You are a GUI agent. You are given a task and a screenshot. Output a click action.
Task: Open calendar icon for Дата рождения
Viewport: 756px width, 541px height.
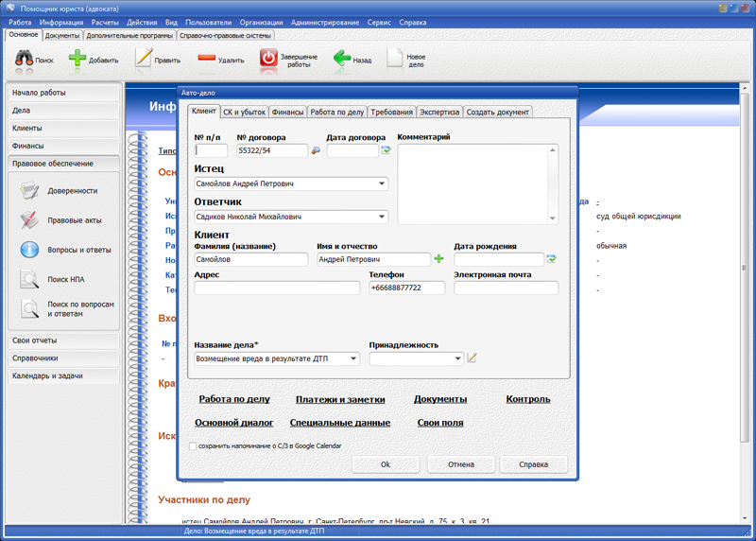(552, 259)
